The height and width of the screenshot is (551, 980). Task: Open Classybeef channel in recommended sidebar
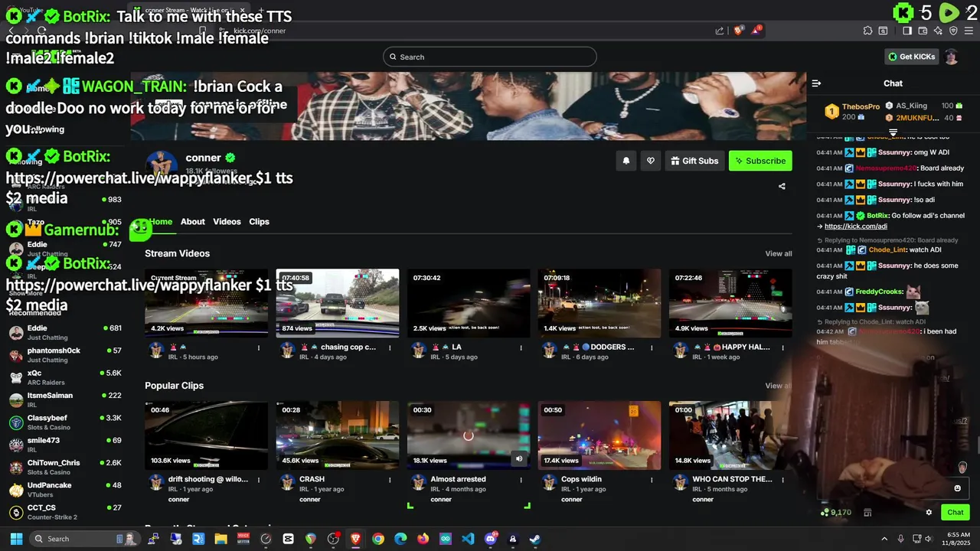65,422
